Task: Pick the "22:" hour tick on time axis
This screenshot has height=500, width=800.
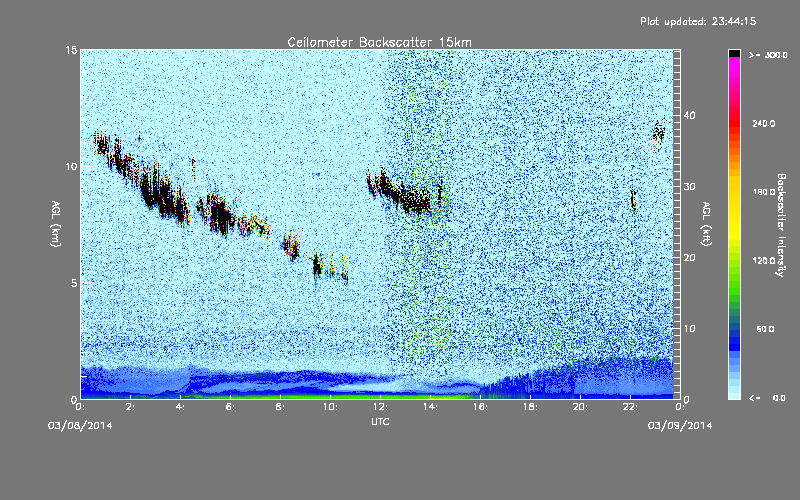Action: (630, 407)
